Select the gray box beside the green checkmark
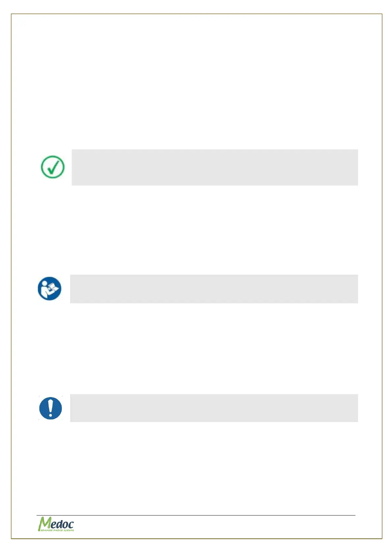The width and height of the screenshot is (392, 554). [215, 167]
